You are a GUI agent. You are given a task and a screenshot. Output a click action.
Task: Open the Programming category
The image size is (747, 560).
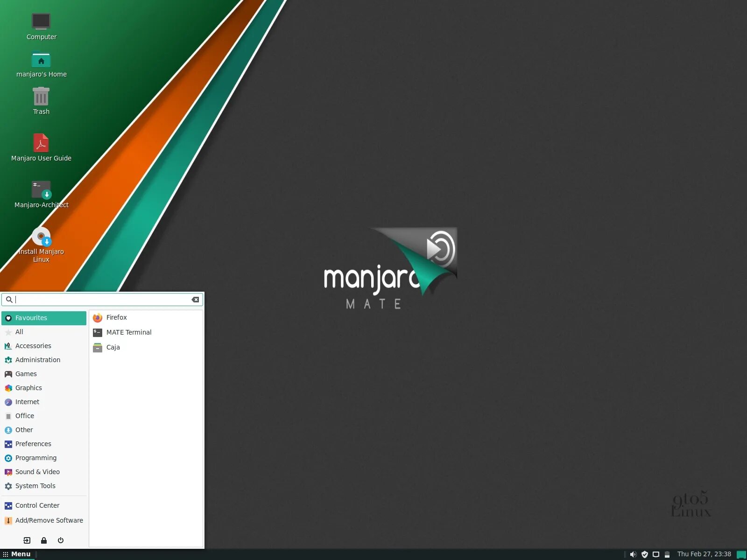[x=44, y=458]
